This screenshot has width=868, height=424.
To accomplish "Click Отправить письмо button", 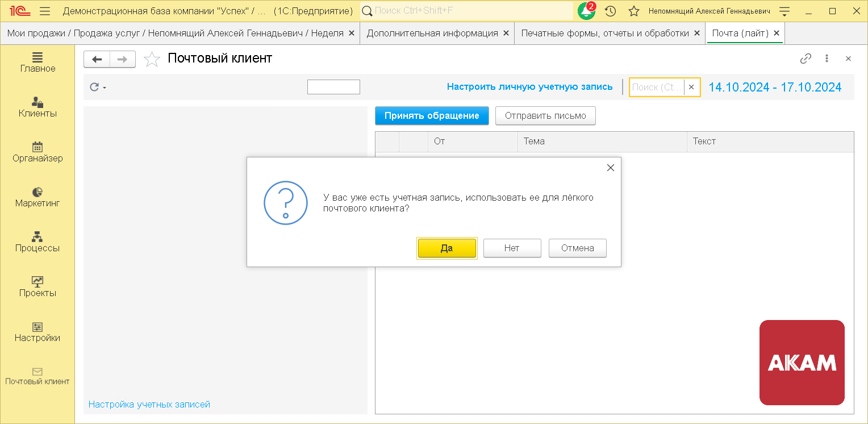I will [x=545, y=116].
